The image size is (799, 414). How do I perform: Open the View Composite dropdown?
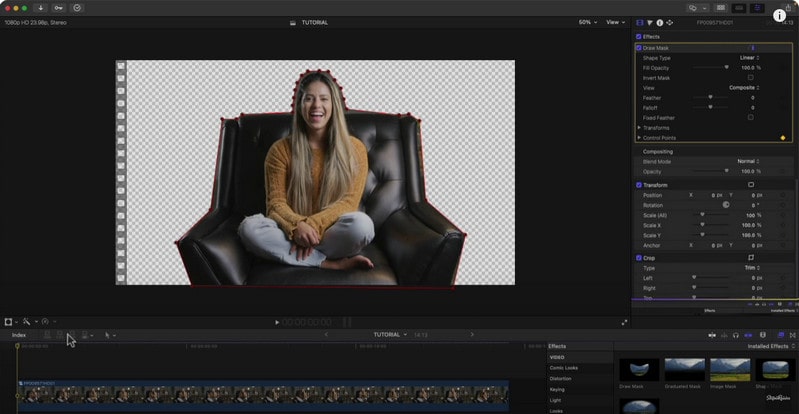click(744, 88)
